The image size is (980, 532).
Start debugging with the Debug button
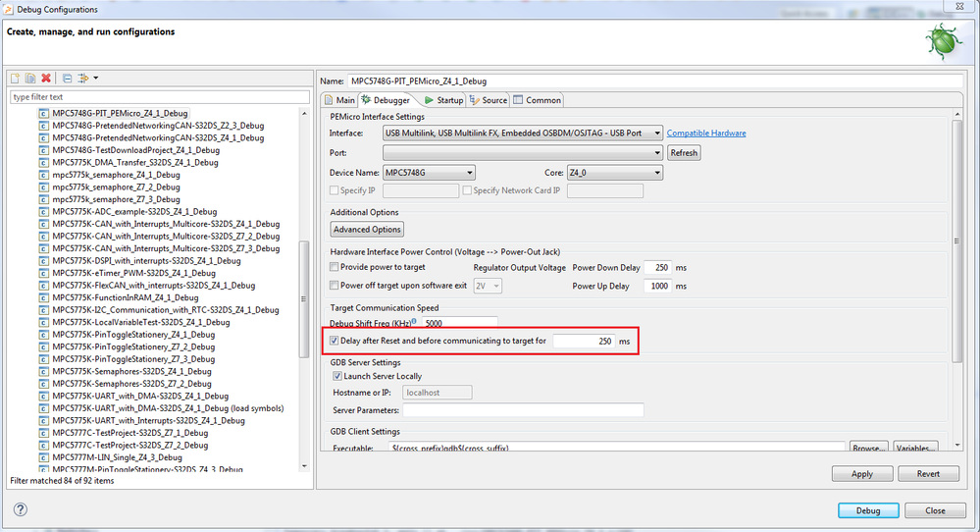868,510
